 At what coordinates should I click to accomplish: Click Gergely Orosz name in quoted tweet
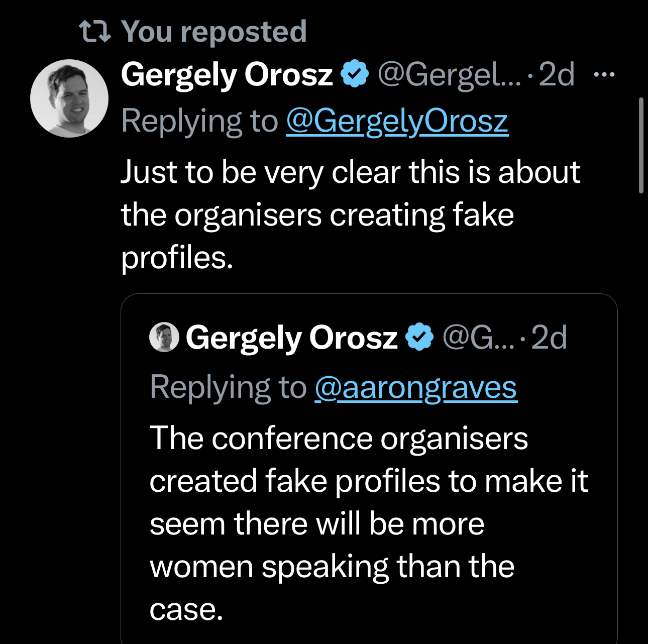pos(291,337)
